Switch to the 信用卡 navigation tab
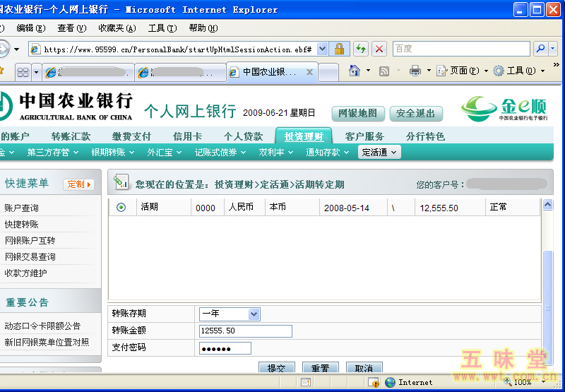This screenshot has width=565, height=392. 187,136
